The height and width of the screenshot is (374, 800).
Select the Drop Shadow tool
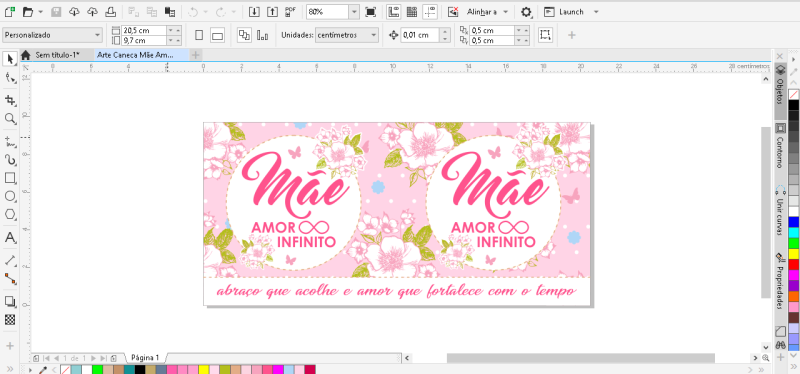coord(10,301)
